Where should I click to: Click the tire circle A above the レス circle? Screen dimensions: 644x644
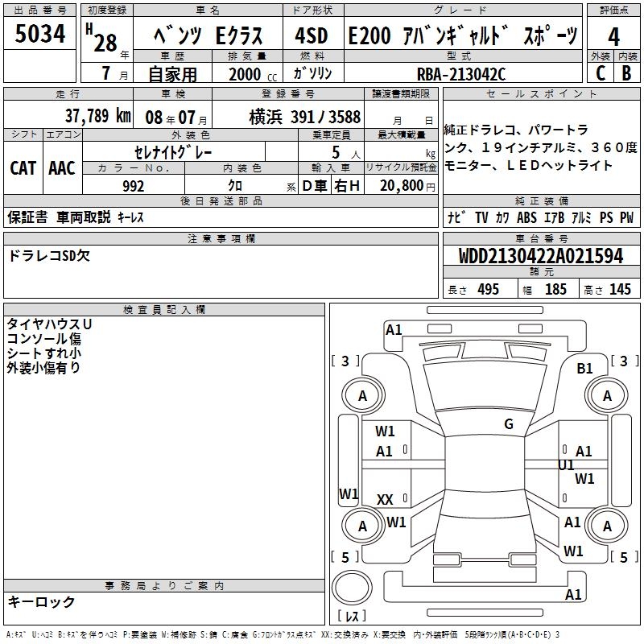click(x=362, y=526)
